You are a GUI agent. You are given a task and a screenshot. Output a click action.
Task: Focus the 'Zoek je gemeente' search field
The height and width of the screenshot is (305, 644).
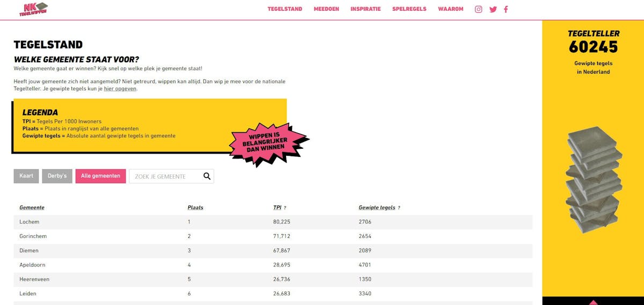165,176
